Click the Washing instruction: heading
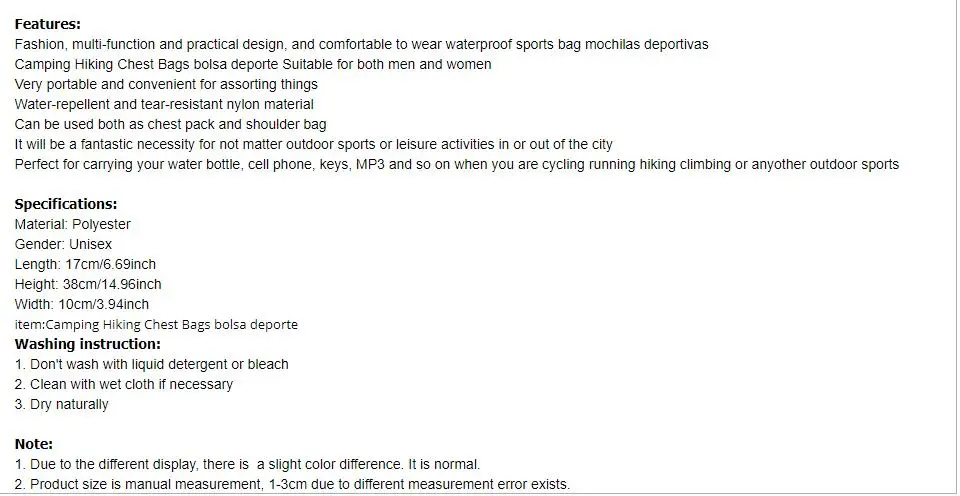The image size is (960, 496). [x=88, y=344]
